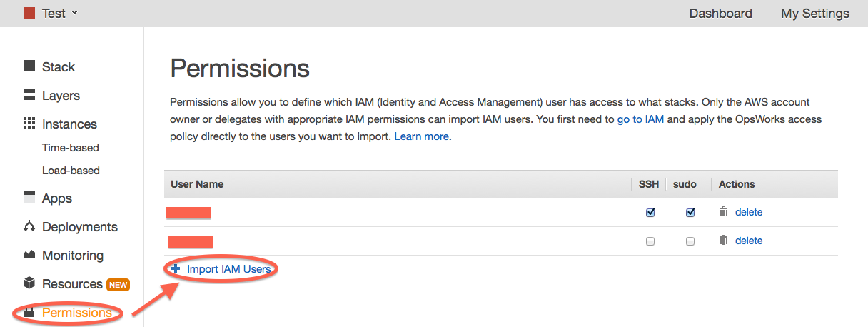868x327 pixels.
Task: Click Import IAM Users link
Action: pyautogui.click(x=228, y=269)
